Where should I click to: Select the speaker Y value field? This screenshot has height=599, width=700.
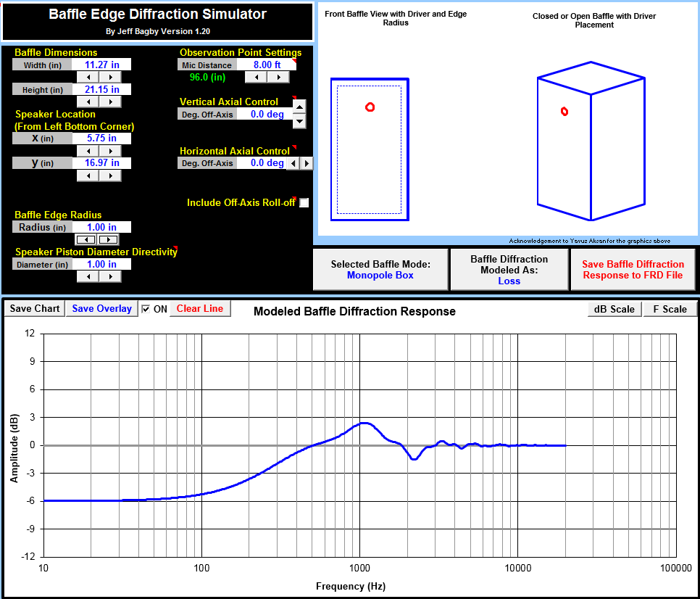(101, 163)
